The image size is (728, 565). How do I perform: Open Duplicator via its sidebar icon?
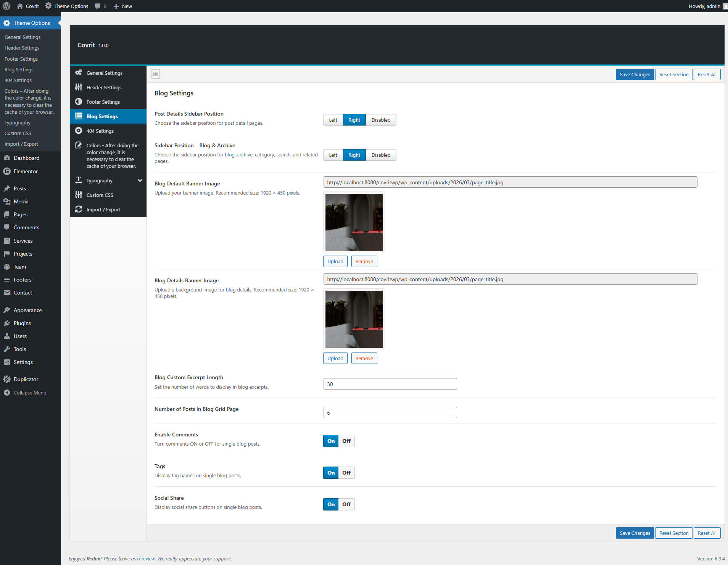pos(7,379)
